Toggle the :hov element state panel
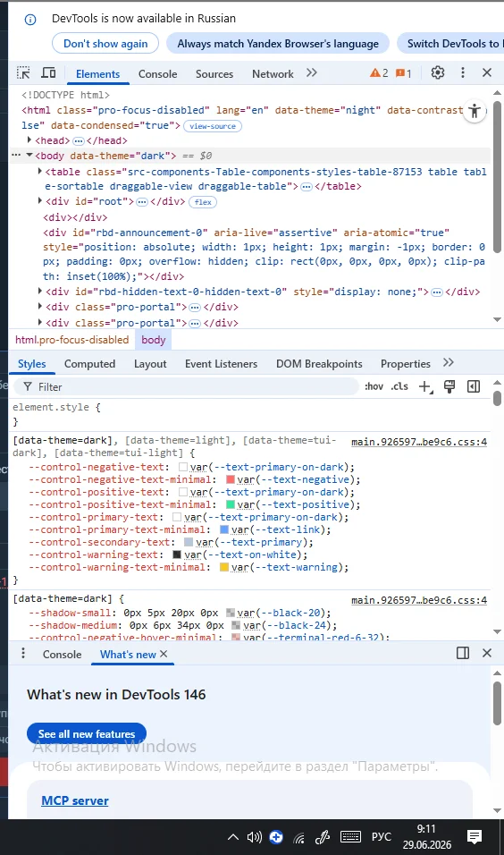 click(x=374, y=386)
